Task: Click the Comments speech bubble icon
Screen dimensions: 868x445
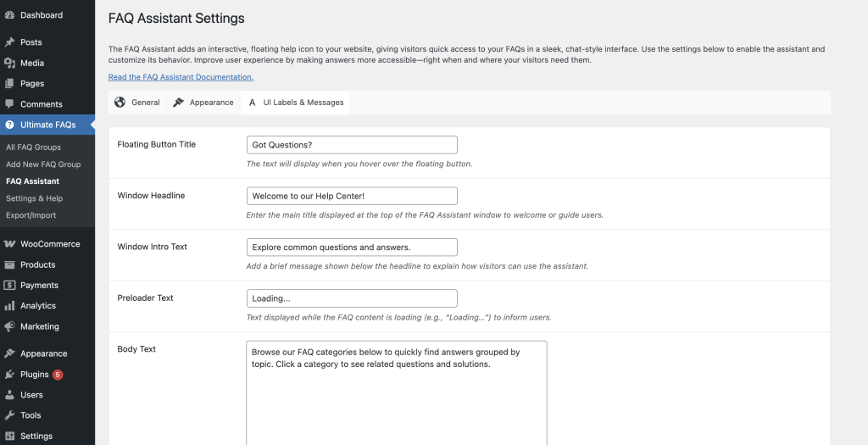Action: coord(9,104)
